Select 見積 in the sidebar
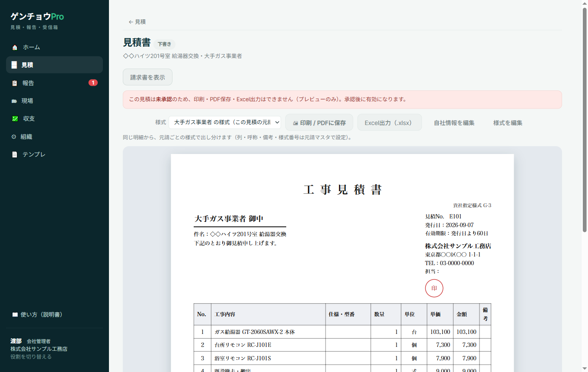 tap(54, 65)
